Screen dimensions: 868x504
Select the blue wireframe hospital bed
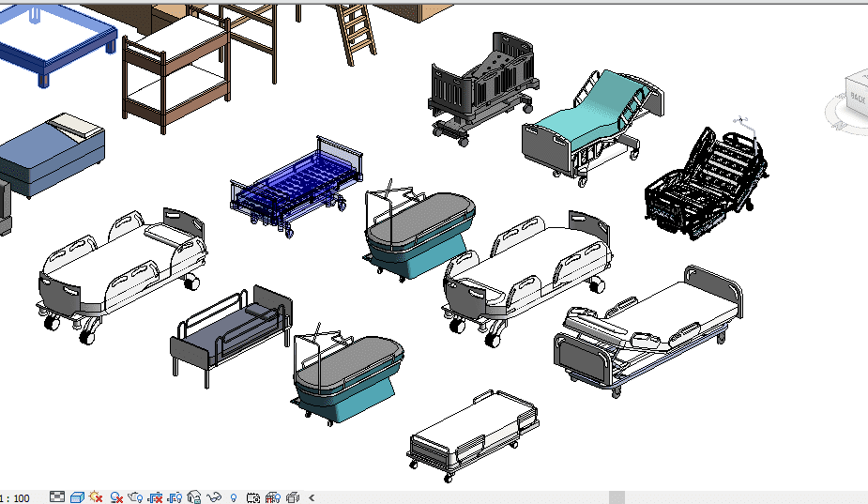point(296,184)
